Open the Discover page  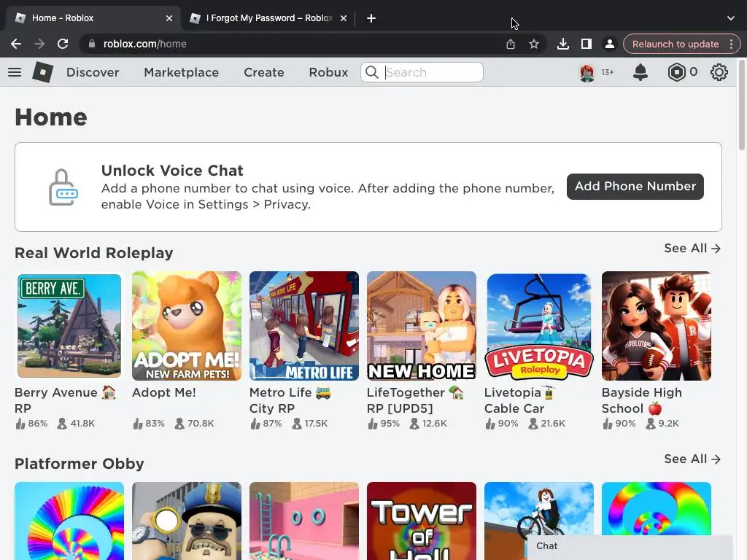(x=93, y=72)
